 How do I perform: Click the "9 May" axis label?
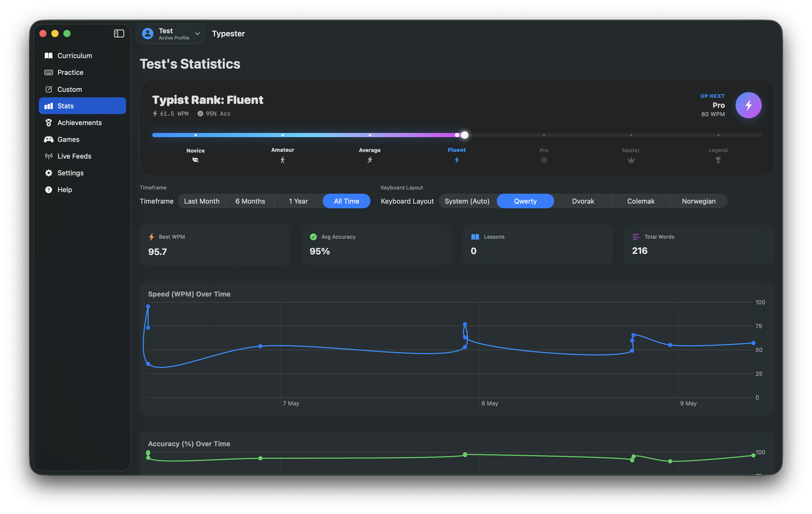(688, 403)
